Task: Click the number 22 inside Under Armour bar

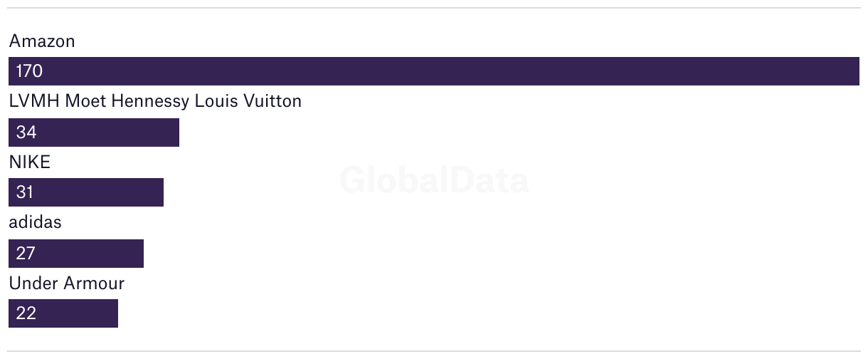Action: [26, 313]
